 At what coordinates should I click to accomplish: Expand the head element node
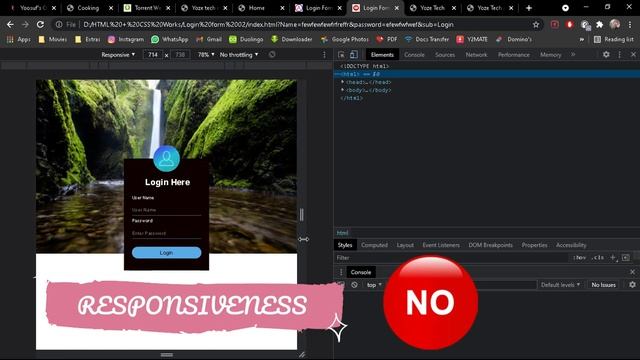tap(342, 82)
